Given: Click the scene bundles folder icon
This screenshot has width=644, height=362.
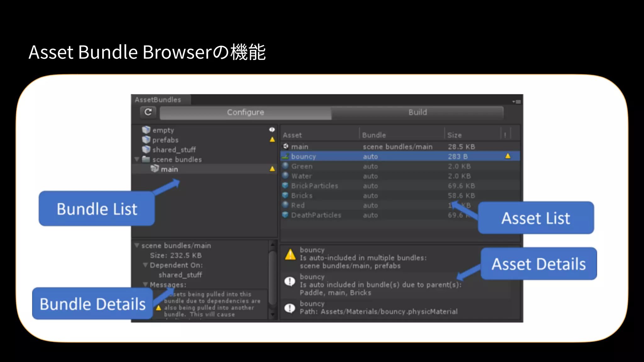Looking at the screenshot, I should click(x=146, y=159).
